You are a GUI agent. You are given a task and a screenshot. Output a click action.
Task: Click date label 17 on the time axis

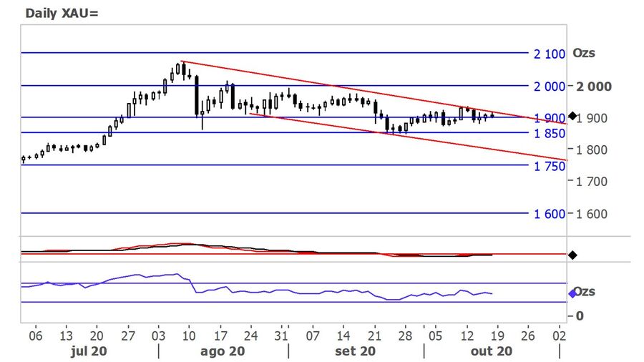[220, 336]
